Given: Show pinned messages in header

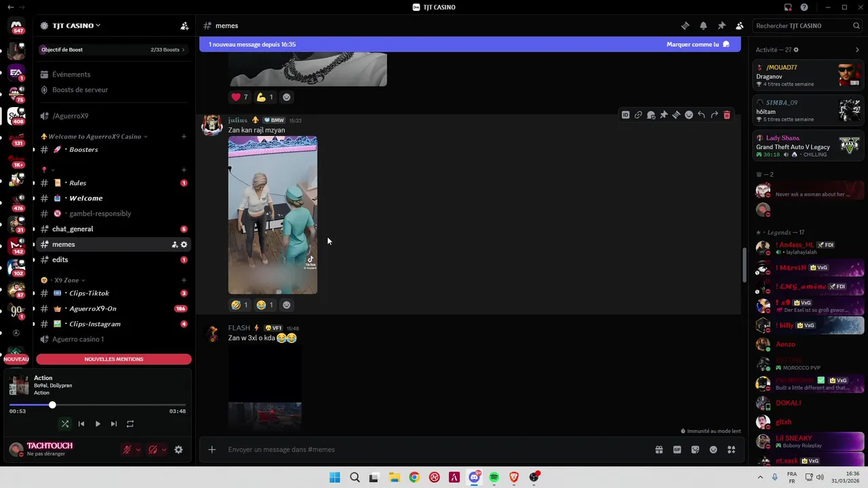Looking at the screenshot, I should pyautogui.click(x=722, y=26).
